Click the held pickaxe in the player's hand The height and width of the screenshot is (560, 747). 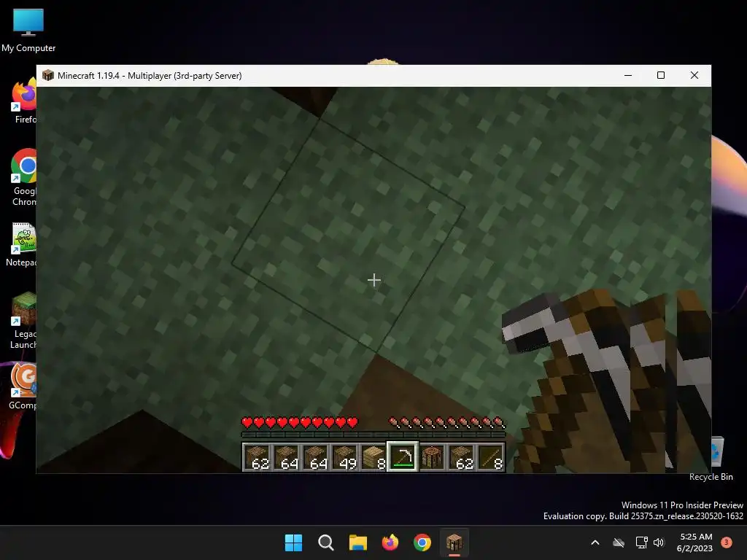pyautogui.click(x=606, y=381)
